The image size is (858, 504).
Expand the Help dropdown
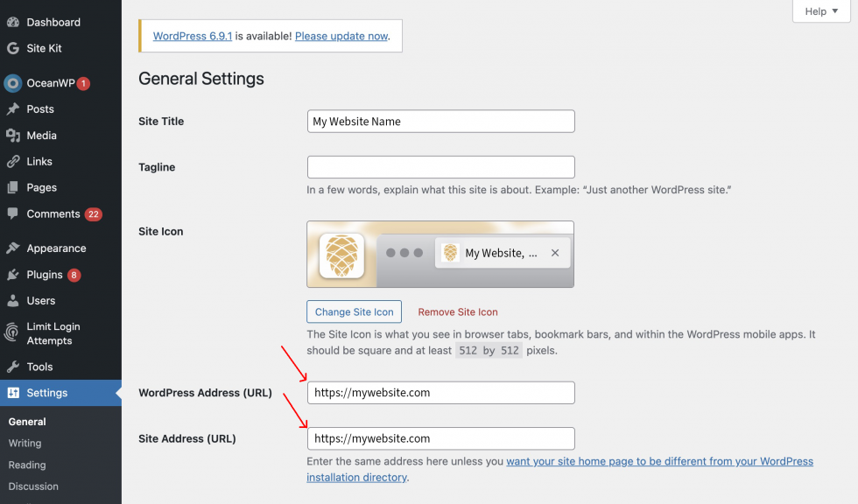[819, 11]
